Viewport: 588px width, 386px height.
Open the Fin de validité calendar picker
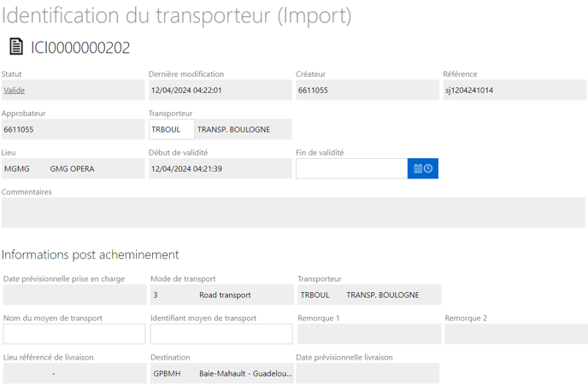(422, 168)
